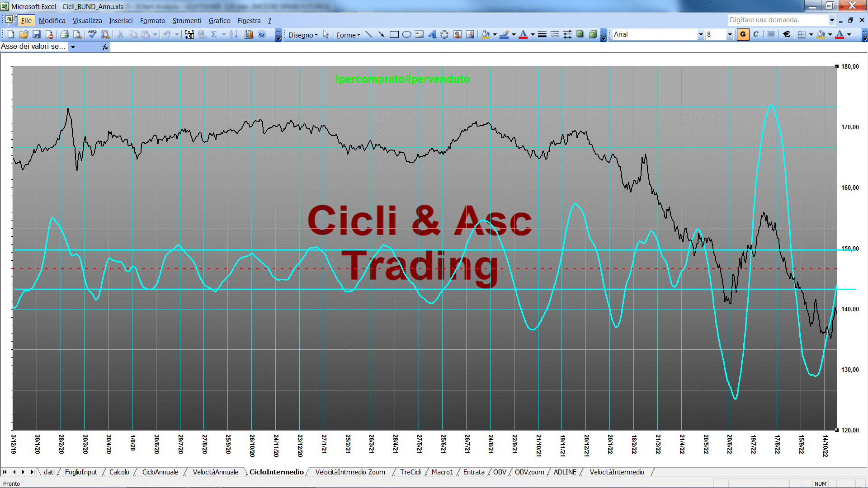Screen dimensions: 868x488
Task: Click the Undo arrow icon
Action: click(167, 34)
